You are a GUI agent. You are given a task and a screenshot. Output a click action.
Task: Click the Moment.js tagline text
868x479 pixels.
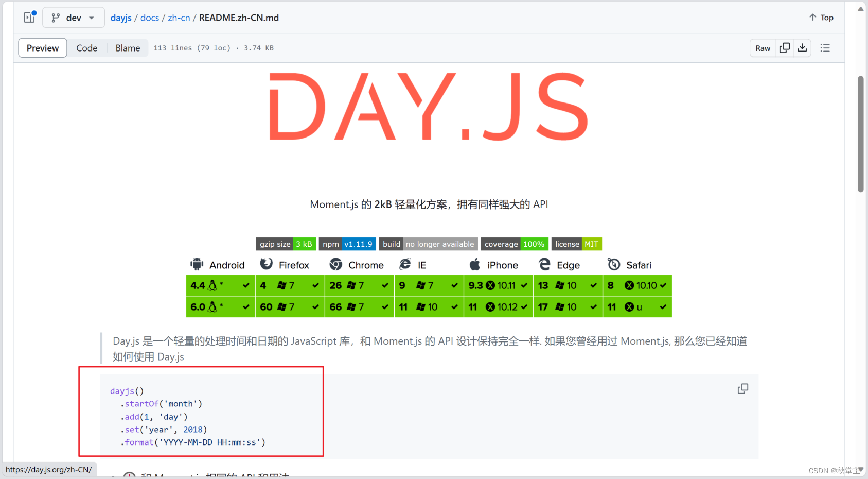tap(429, 204)
